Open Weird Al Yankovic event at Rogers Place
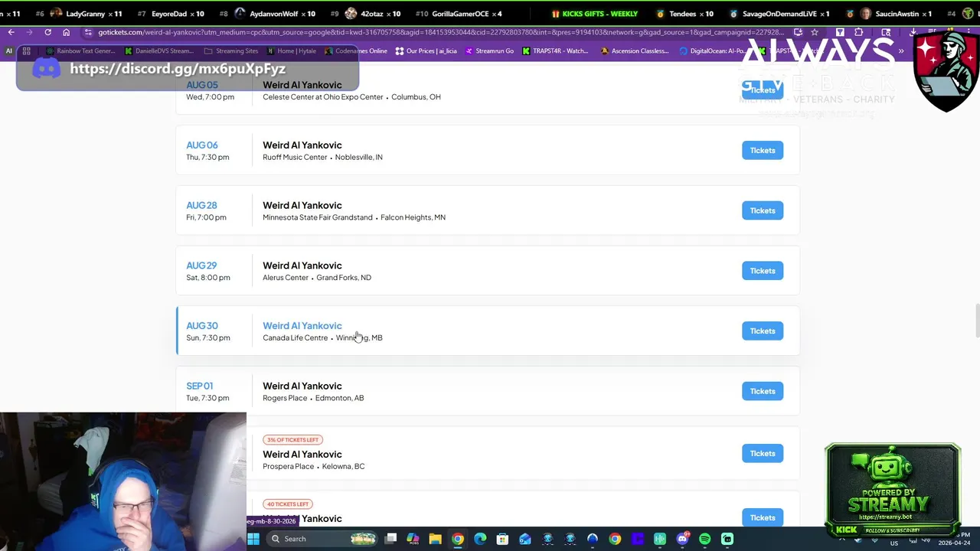This screenshot has height=551, width=980. point(302,386)
